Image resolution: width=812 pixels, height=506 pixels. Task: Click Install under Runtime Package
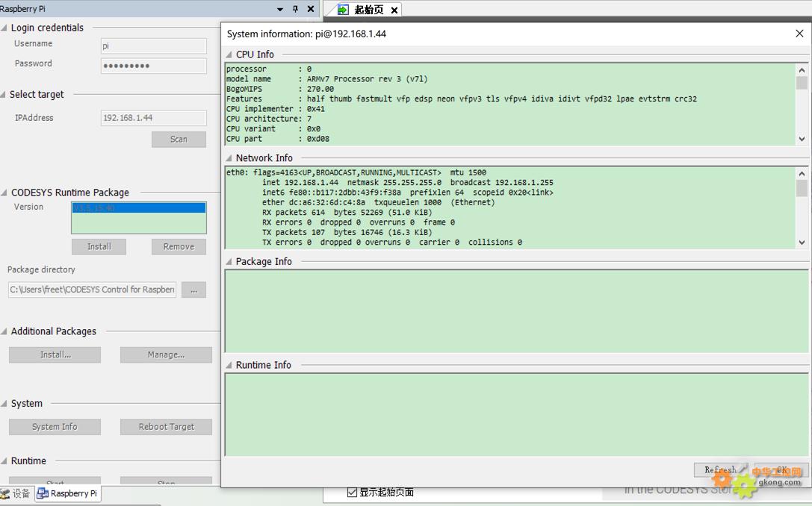click(x=99, y=247)
